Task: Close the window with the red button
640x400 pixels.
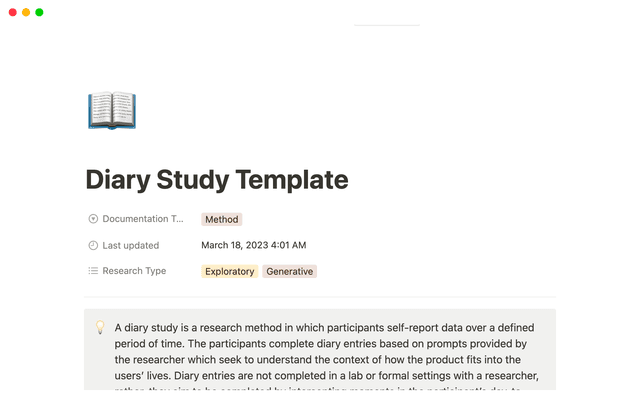Action: click(12, 12)
